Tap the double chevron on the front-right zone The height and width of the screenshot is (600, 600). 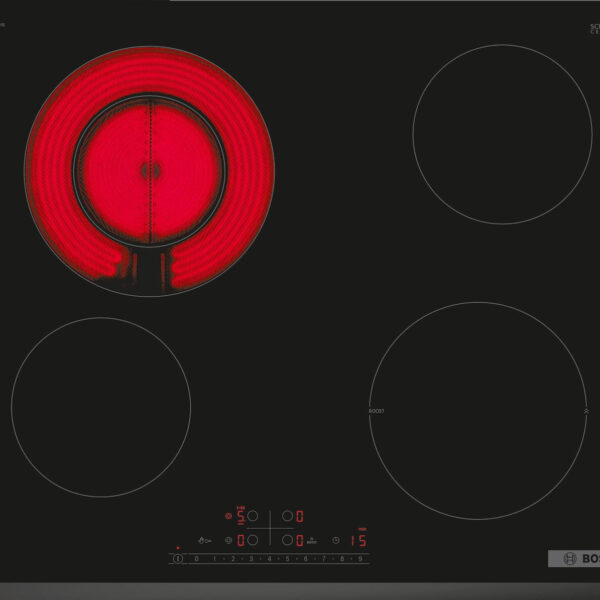pos(584,411)
